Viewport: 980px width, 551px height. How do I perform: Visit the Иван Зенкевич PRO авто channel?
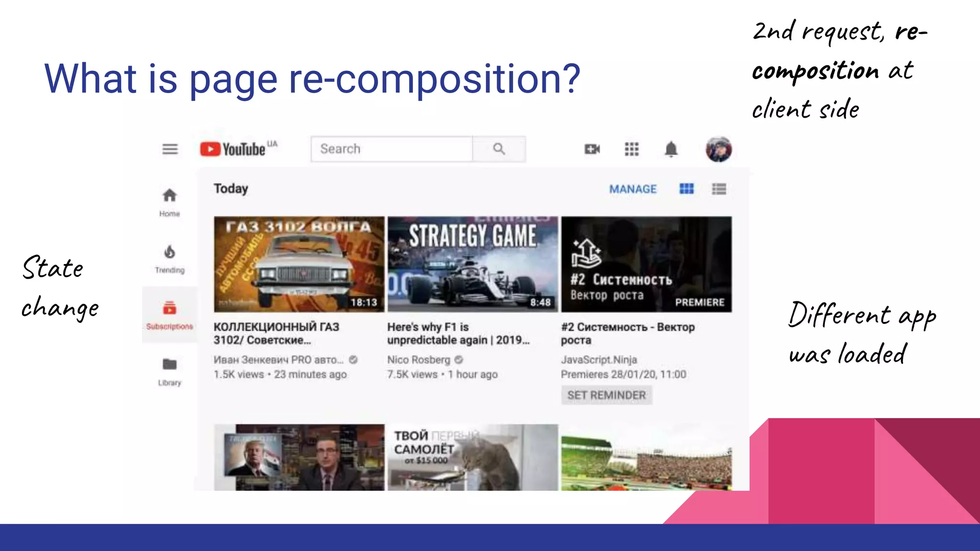(x=278, y=360)
